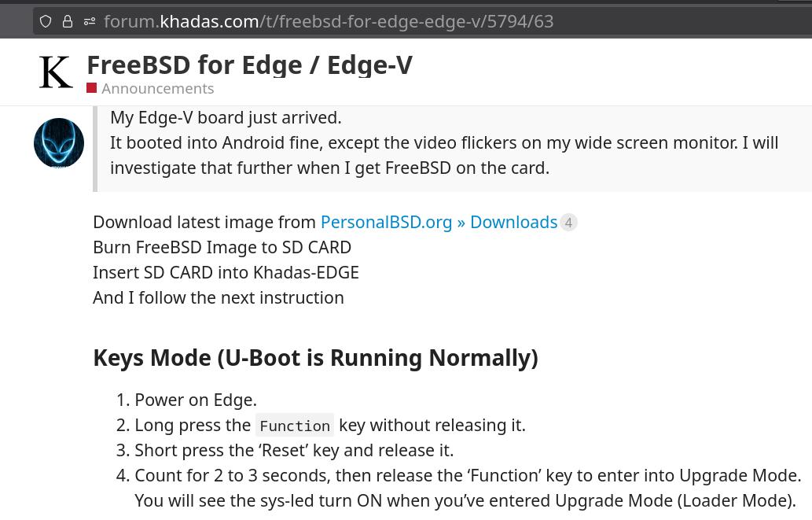Click the quoted text about Edge-V board arriving
The width and height of the screenshot is (812, 520).
tap(444, 143)
